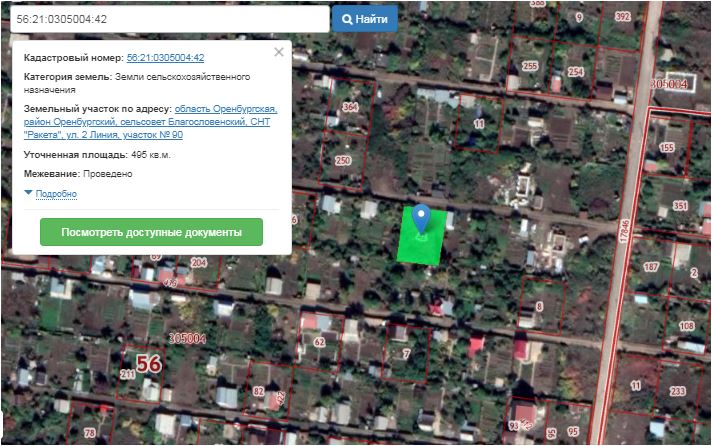Click map parcel labeled 250
Image resolution: width=712 pixels, height=446 pixels.
coord(343,160)
